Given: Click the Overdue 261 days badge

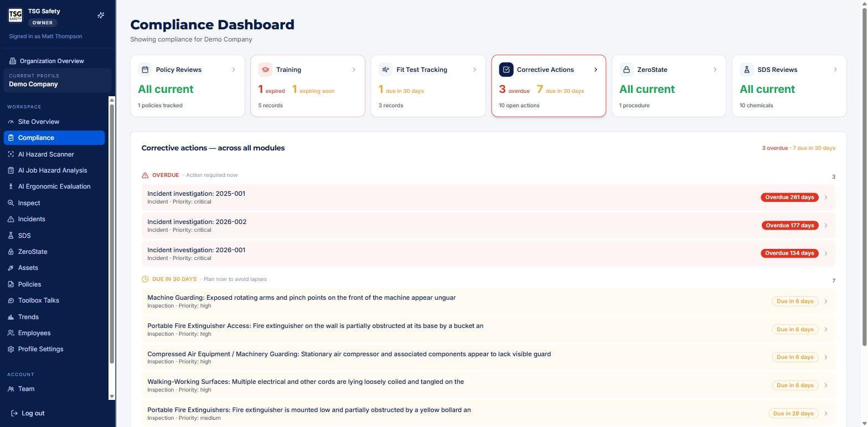Looking at the screenshot, I should (790, 197).
